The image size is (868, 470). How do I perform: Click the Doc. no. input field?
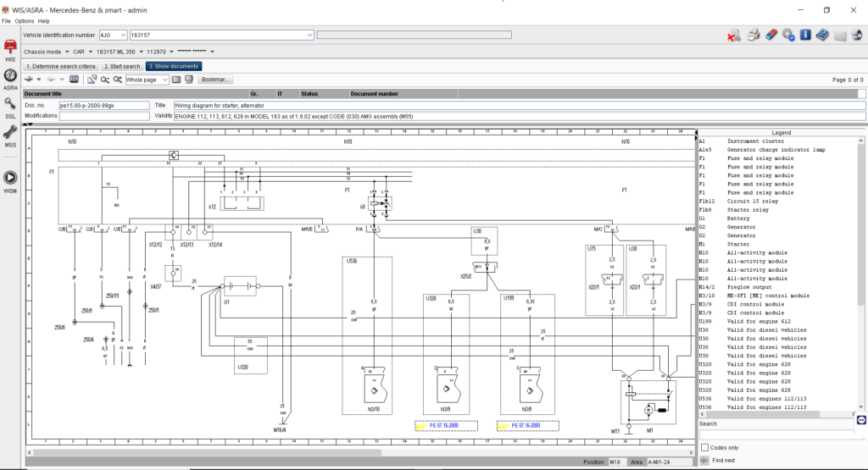104,105
